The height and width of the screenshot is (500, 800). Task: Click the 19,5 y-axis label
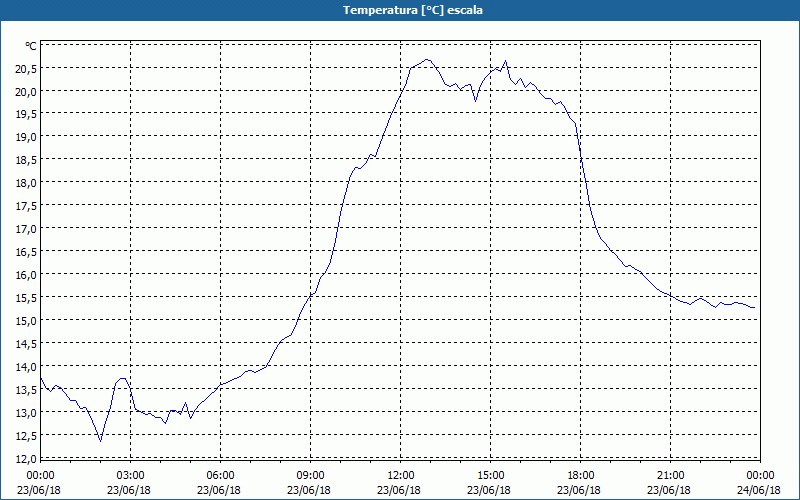(26, 114)
